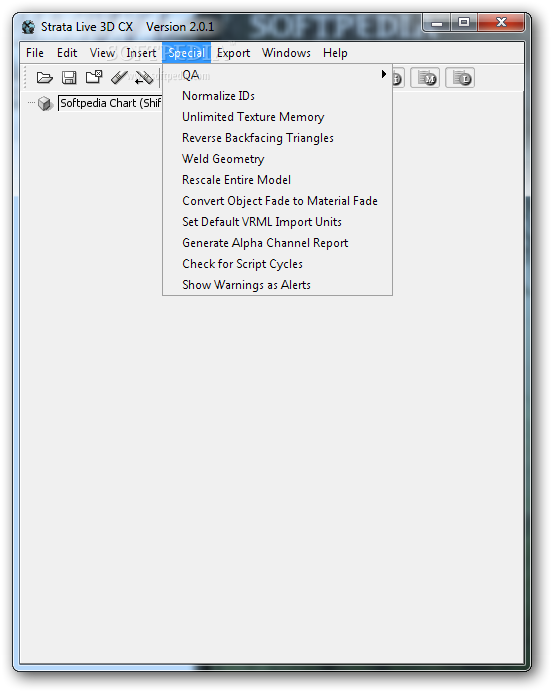Click the ruler with arrows toolbar icon
The height and width of the screenshot is (692, 552).
(144, 78)
